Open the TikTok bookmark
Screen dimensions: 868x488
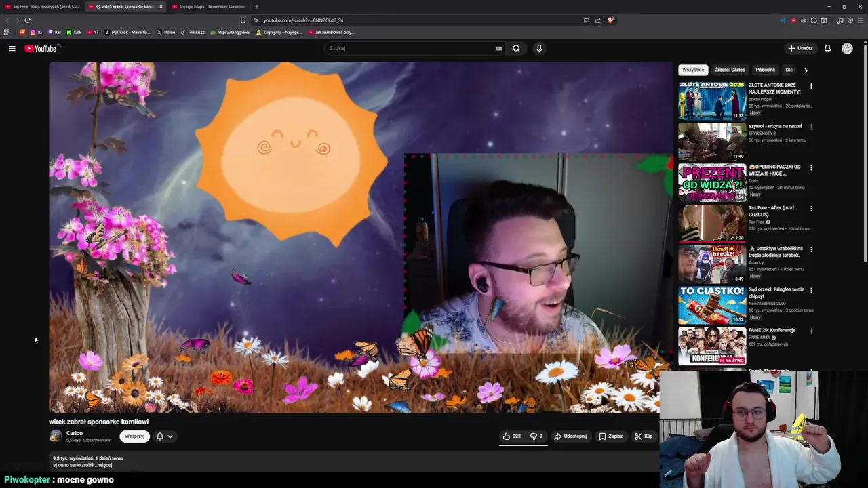tap(127, 32)
